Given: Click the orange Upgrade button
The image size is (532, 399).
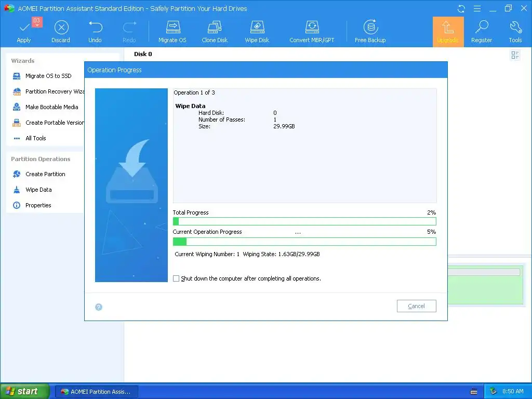Looking at the screenshot, I should point(448,32).
